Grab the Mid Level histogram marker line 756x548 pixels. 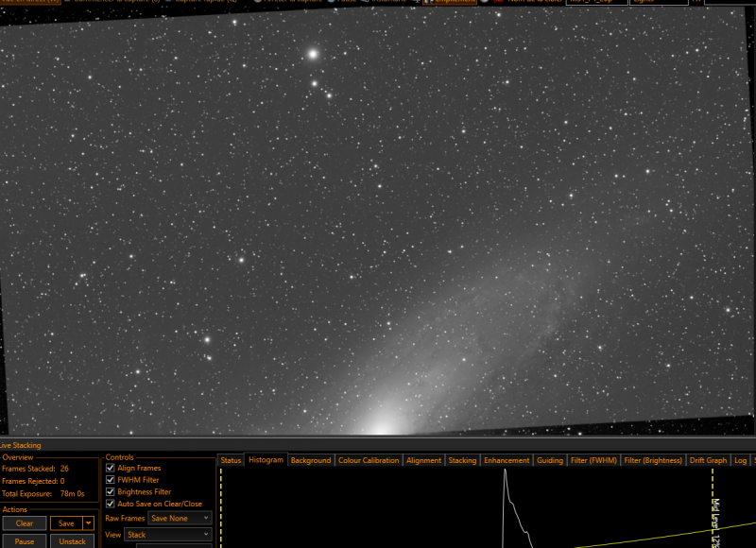coord(713,508)
